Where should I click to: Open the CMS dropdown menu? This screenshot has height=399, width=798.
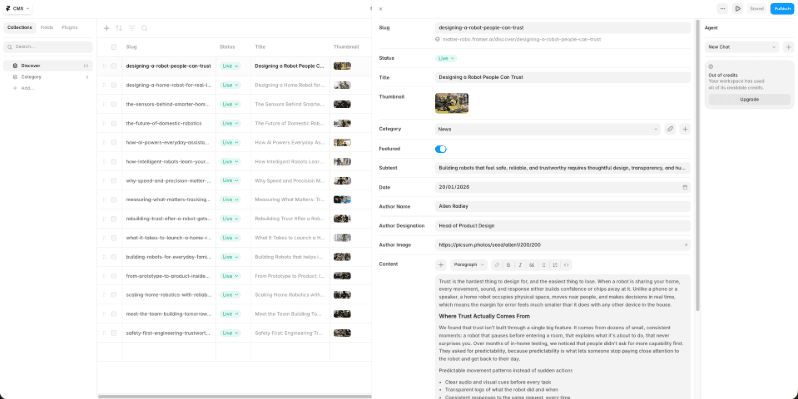point(18,9)
